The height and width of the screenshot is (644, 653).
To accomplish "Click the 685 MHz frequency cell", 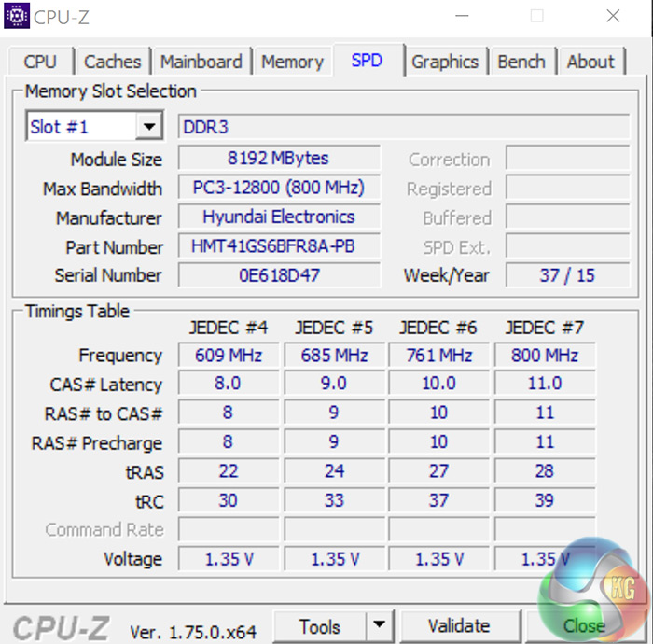I will 334,356.
